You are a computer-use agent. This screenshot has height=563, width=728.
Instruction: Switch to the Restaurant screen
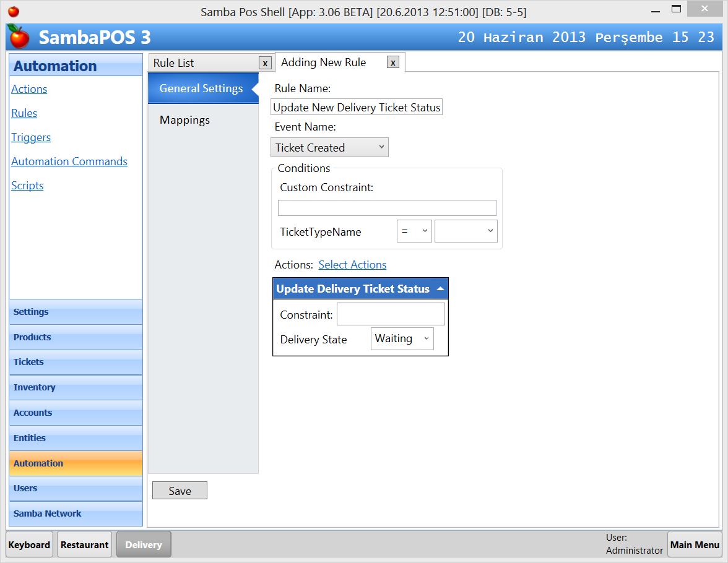pyautogui.click(x=84, y=544)
